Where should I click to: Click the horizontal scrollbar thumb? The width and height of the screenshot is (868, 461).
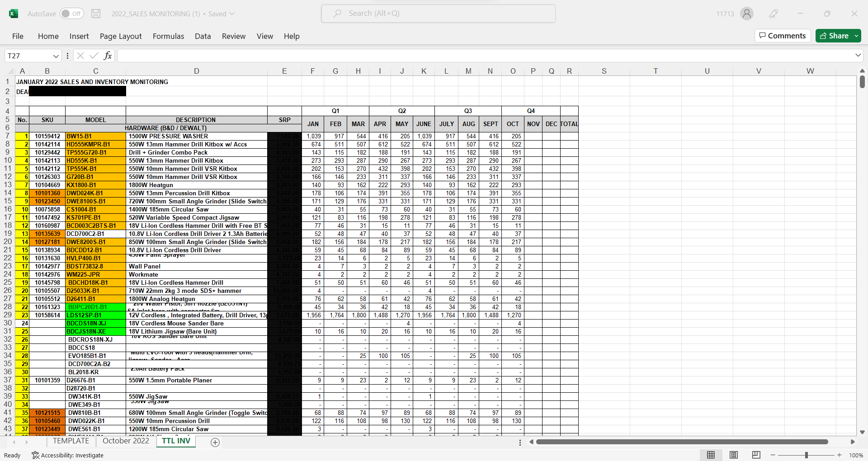click(682, 442)
